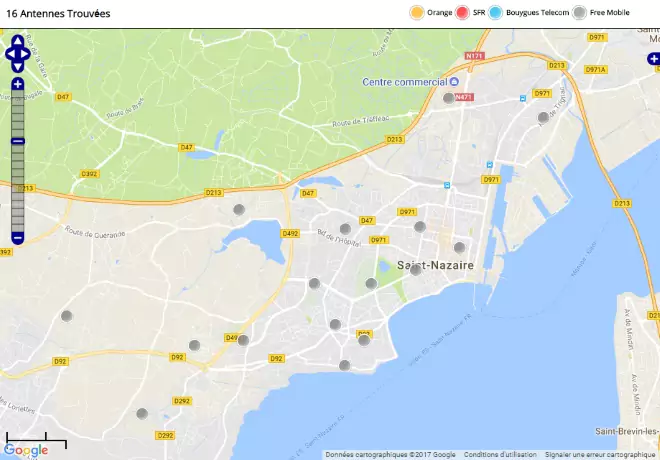Pan the map up with the arrow

pos(18,40)
